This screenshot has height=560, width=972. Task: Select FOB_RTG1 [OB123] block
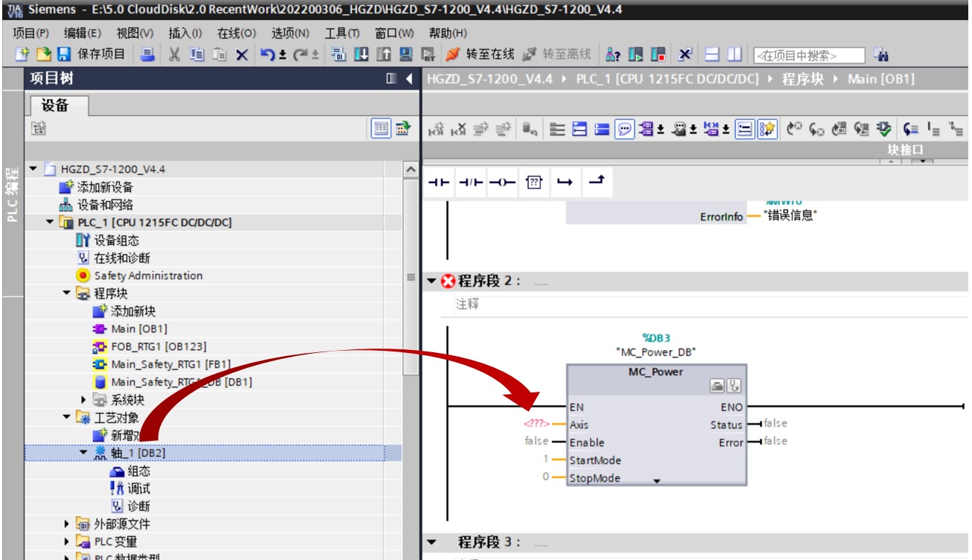150,346
